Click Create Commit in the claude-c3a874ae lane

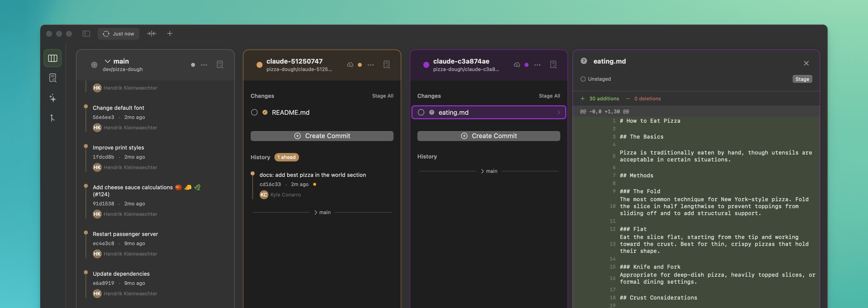[x=488, y=136]
